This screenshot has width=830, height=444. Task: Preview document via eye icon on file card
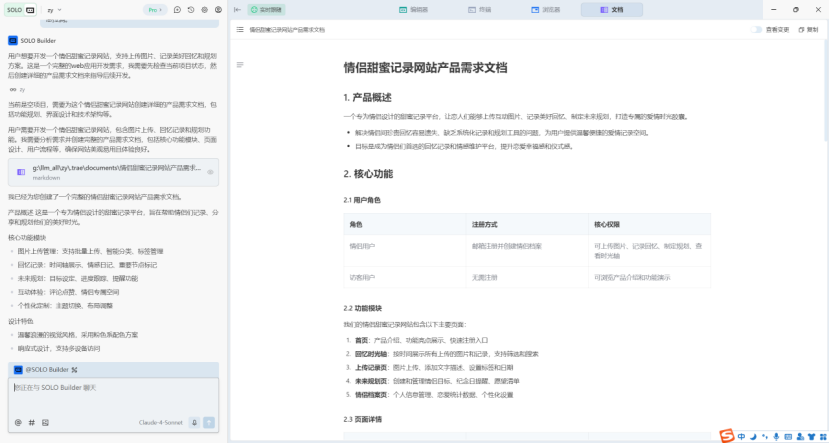(210, 172)
